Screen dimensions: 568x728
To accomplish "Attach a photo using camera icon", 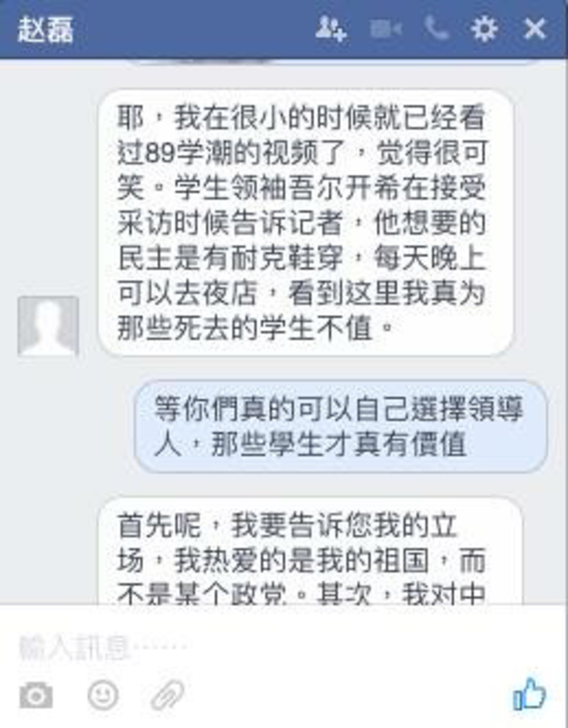I will [x=36, y=696].
